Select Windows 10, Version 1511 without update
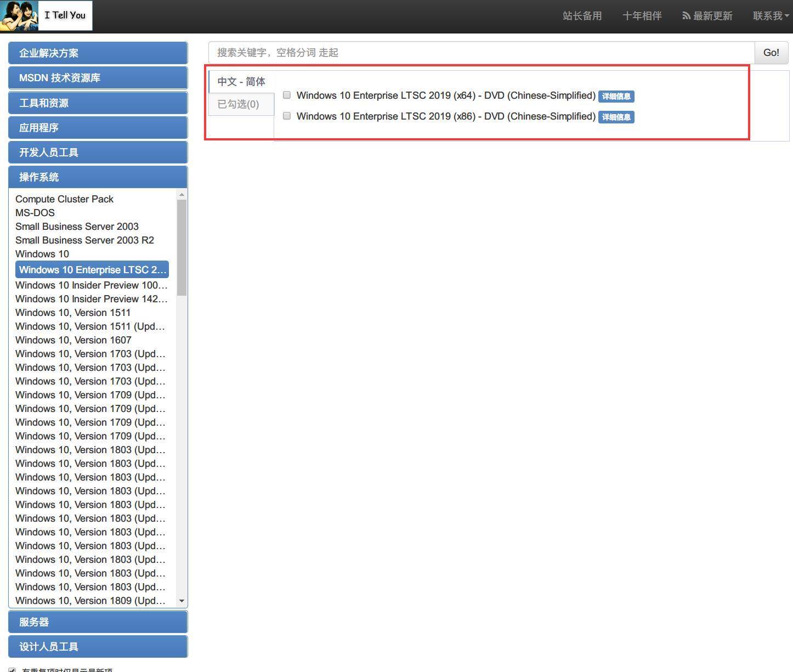 click(x=73, y=313)
